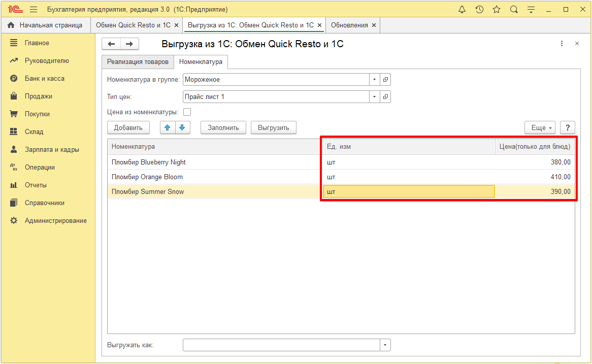Open form options three-dot menu

click(x=562, y=44)
